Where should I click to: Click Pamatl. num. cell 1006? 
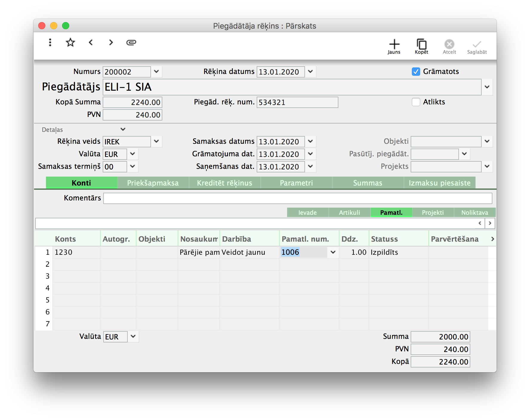(303, 252)
